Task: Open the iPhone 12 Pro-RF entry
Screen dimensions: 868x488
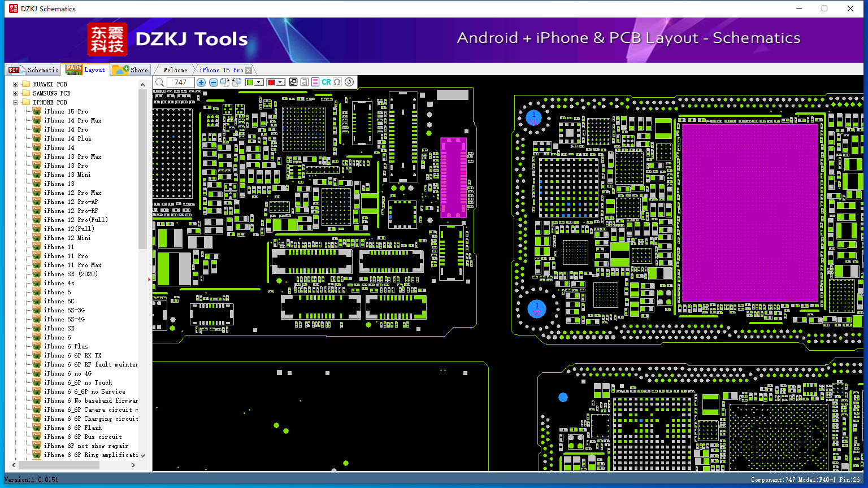Action: [71, 211]
